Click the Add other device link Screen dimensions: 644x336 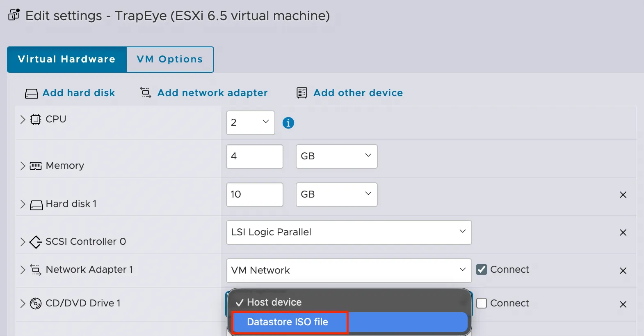(358, 93)
